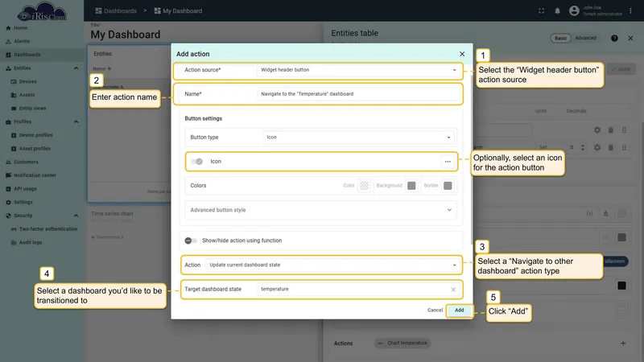Expand Advanced button style section
The height and width of the screenshot is (362, 644).
point(320,210)
